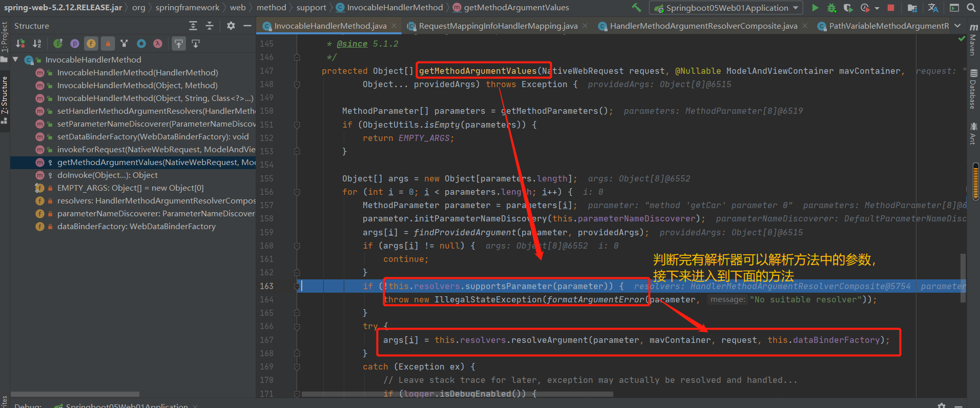The height and width of the screenshot is (408, 980).
Task: Select dataBinderFactory field in Structure tree
Action: (136, 226)
